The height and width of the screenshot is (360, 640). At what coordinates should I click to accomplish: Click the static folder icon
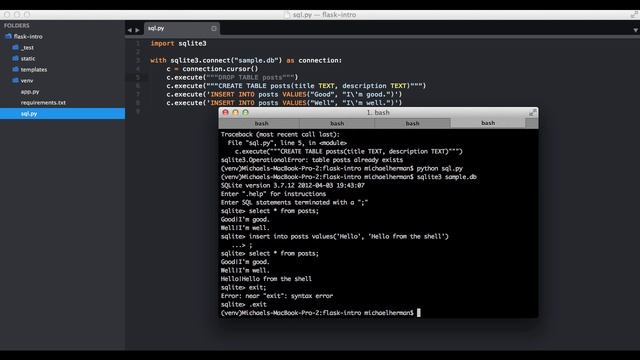pyautogui.click(x=16, y=58)
